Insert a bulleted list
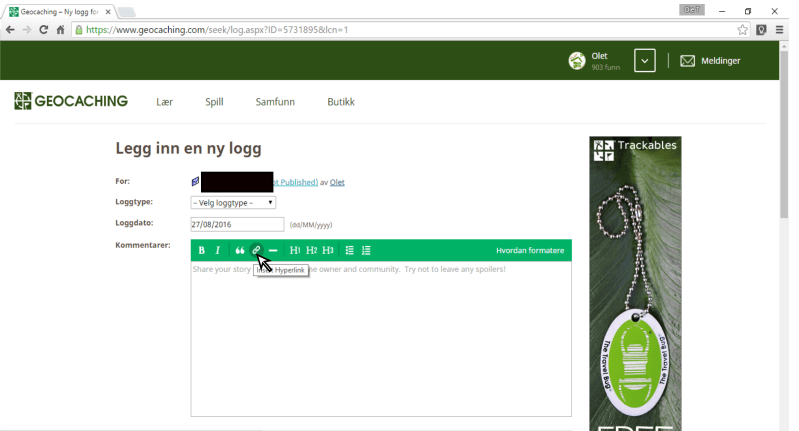 click(x=350, y=250)
